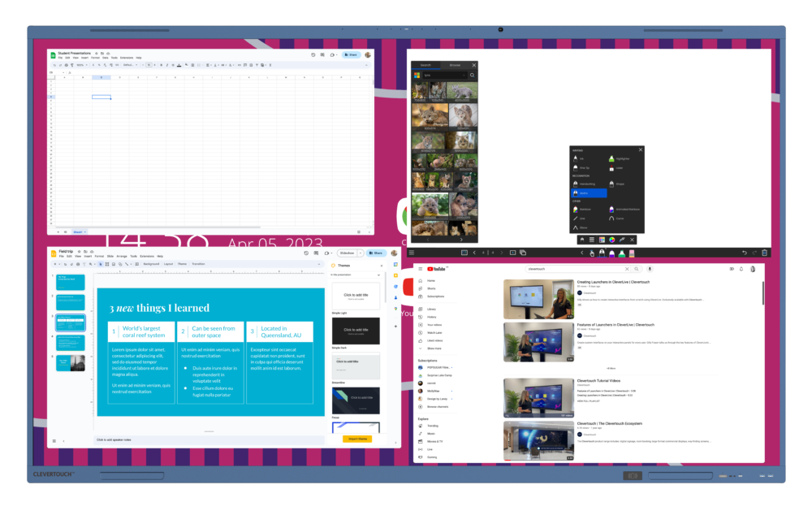The height and width of the screenshot is (515, 812).
Task: Open the Arrange menu in Slides
Action: 122,256
